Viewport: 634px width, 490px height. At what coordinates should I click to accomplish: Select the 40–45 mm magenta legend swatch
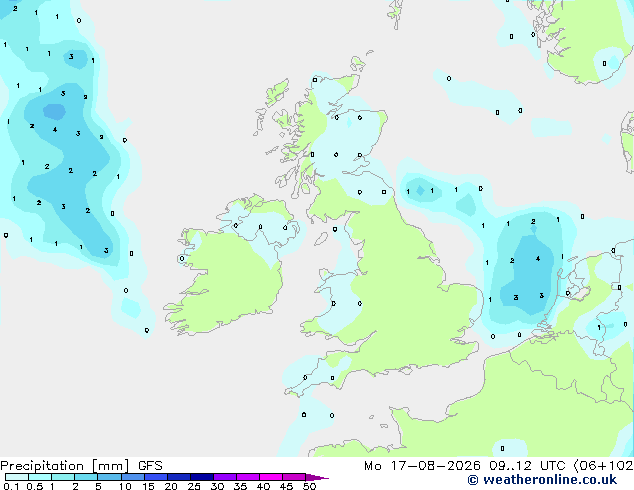click(271, 477)
